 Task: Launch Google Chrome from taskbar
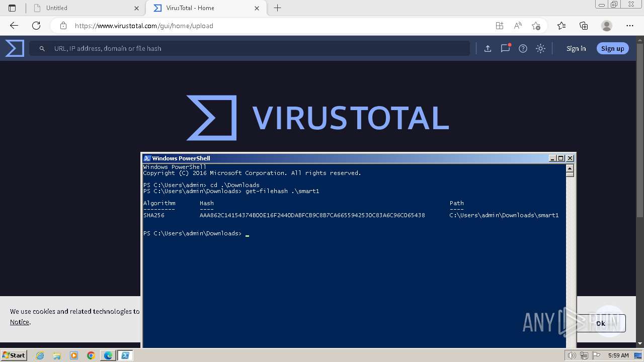[x=91, y=355]
